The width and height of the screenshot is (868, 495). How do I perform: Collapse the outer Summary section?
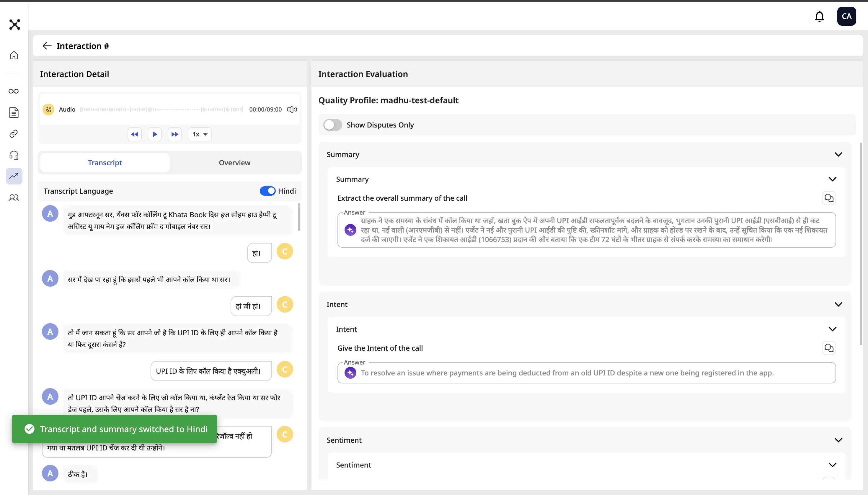[838, 154]
